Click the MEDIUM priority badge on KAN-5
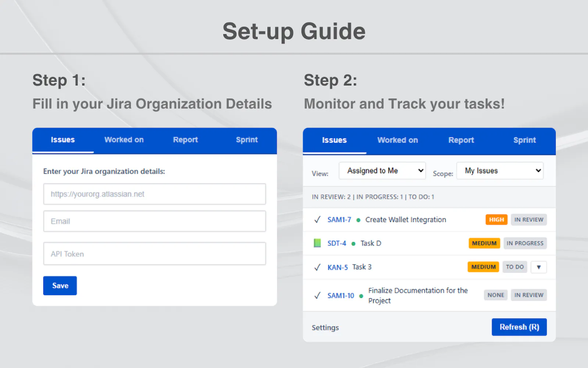Viewport: 588px width, 368px height. [x=484, y=267]
